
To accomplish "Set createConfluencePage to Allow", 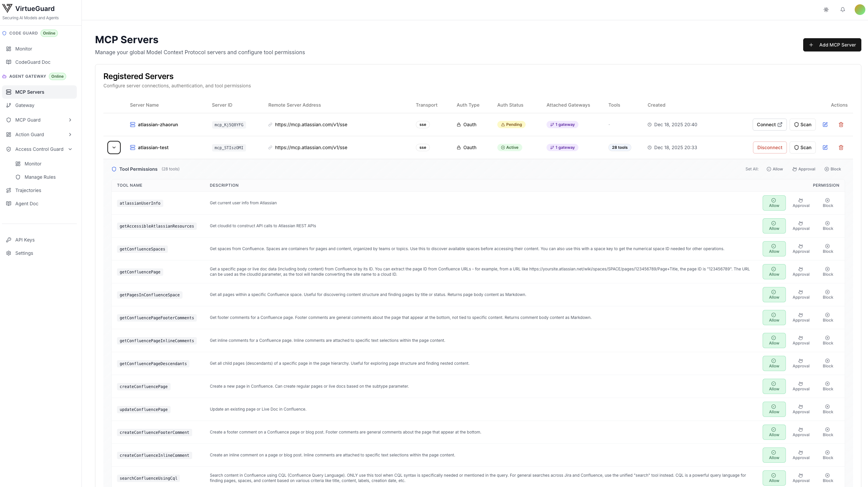I will click(x=774, y=386).
